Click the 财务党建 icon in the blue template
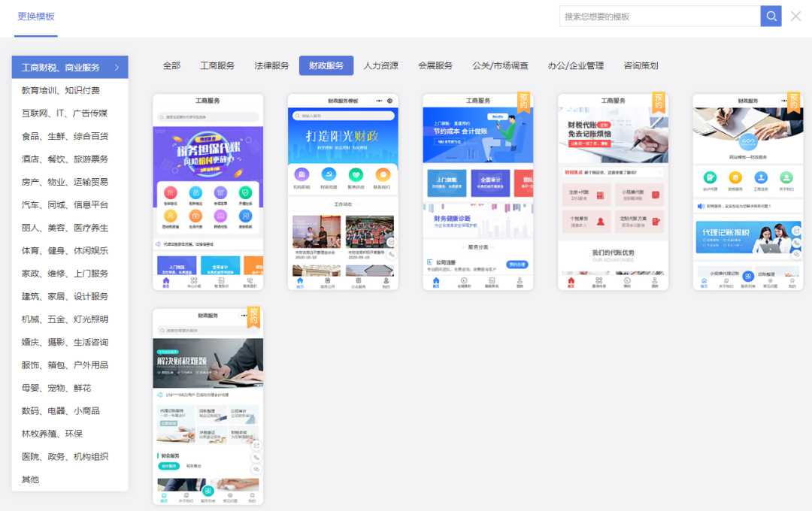 click(328, 175)
